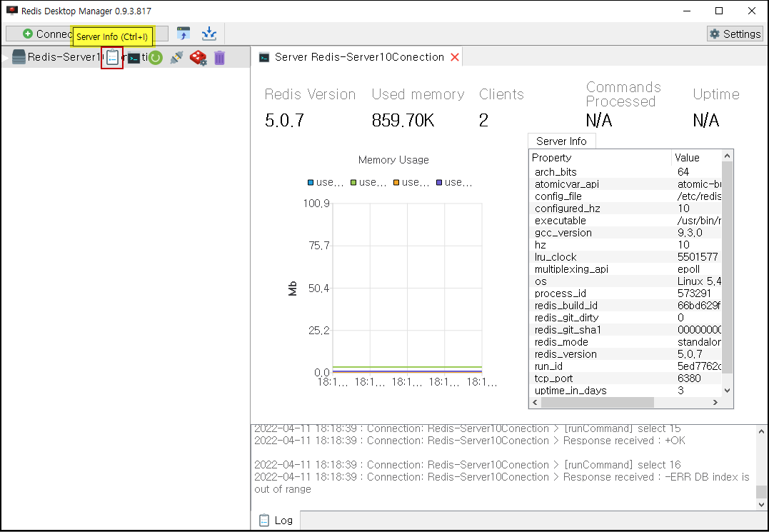Select the run_id property row

(625, 366)
